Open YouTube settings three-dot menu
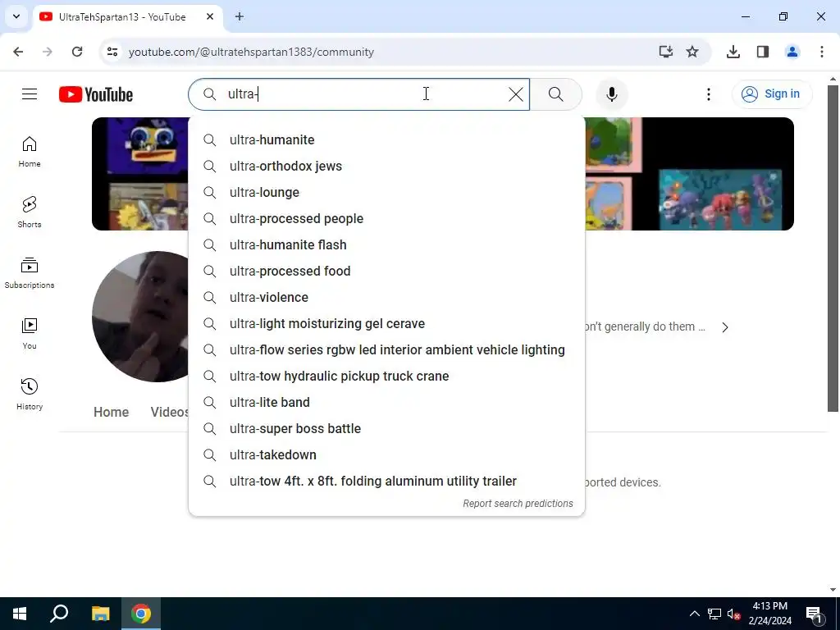840x630 pixels. pos(708,94)
